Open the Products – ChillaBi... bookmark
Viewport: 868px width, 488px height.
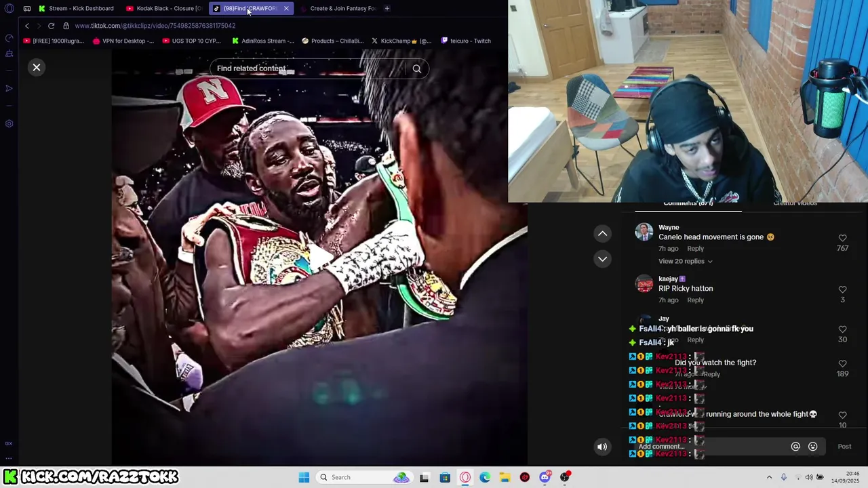tap(332, 41)
